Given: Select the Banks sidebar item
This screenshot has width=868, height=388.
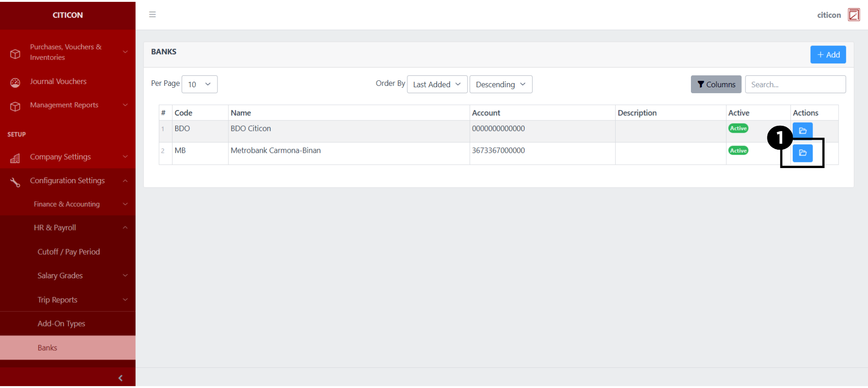Looking at the screenshot, I should (x=48, y=348).
